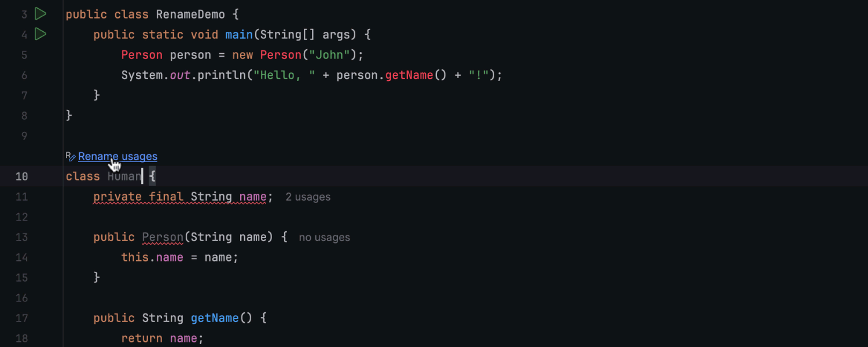Image resolution: width=868 pixels, height=347 pixels.
Task: Click gutter line number 6
Action: (x=24, y=75)
